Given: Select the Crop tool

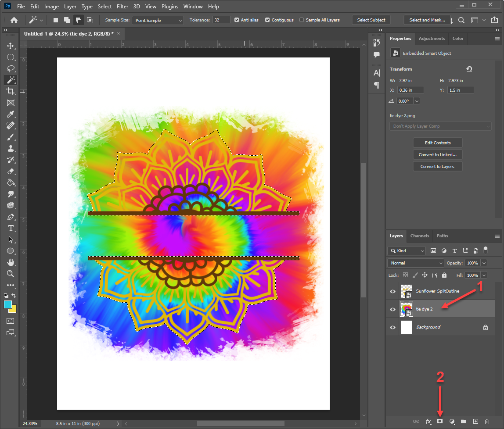Looking at the screenshot, I should 11,91.
